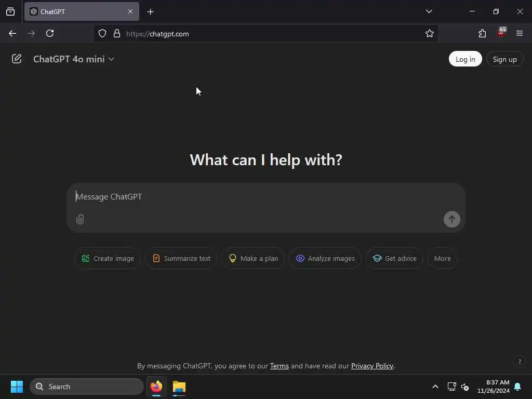Choose the Summarize text suggestion
This screenshot has width=532, height=399.
[x=181, y=259]
